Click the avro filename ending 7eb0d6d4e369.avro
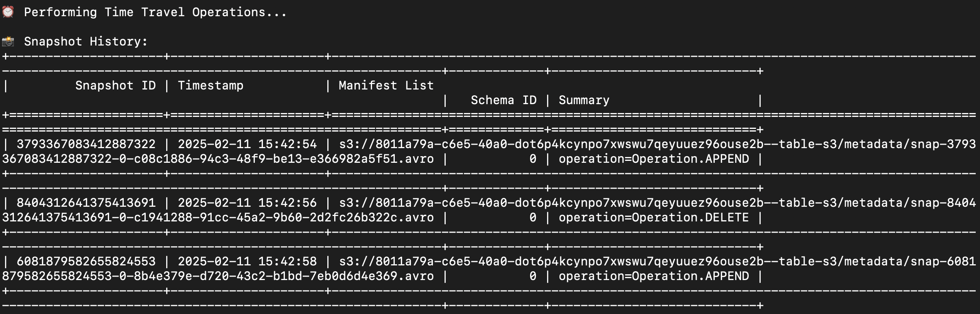The height and width of the screenshot is (314, 980). click(x=218, y=276)
